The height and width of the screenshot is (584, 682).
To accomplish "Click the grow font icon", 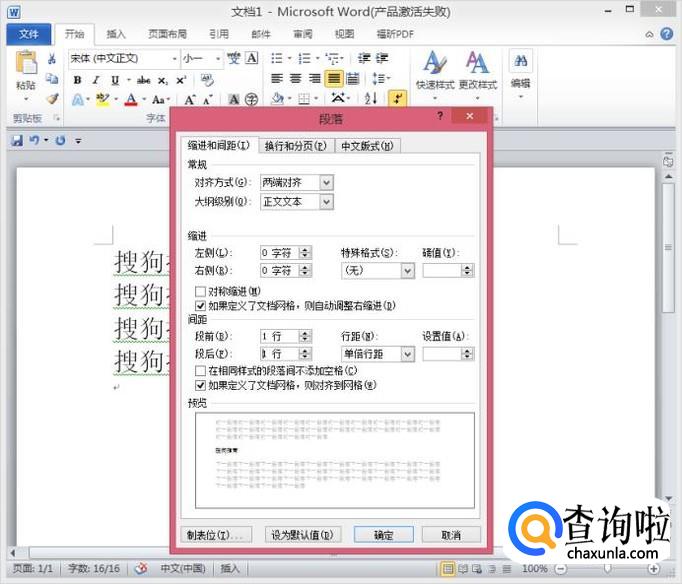I will click(190, 100).
